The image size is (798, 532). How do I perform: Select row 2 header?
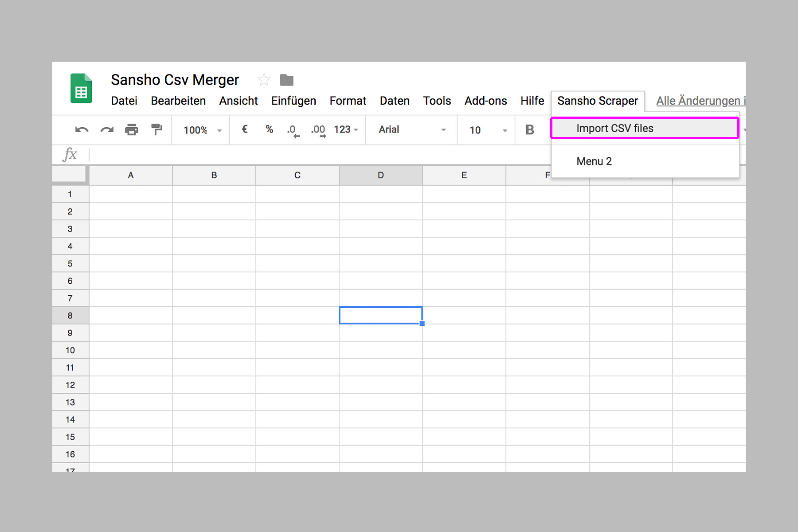(x=70, y=211)
